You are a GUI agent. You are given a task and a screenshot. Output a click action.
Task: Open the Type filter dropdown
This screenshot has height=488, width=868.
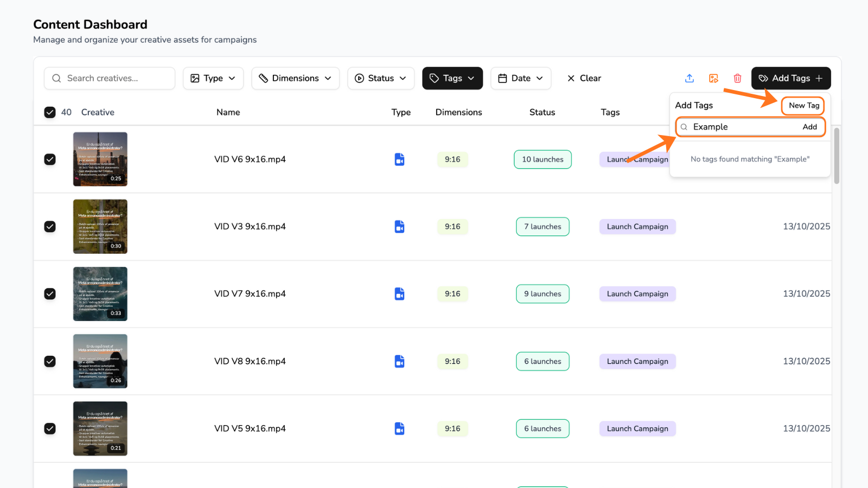click(213, 78)
